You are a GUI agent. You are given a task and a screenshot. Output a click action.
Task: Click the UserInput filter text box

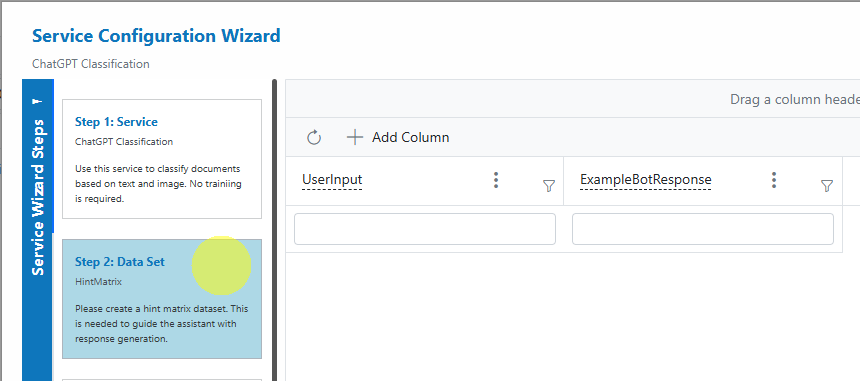point(425,229)
